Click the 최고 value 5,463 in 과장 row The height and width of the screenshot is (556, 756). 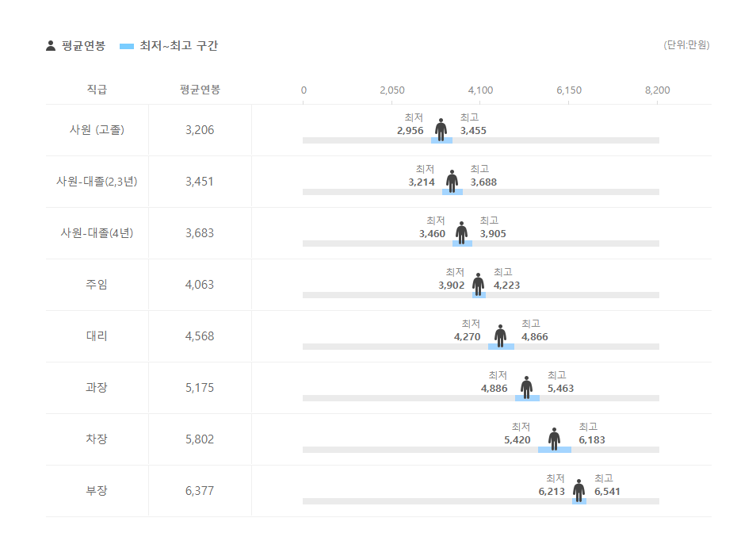(x=561, y=389)
